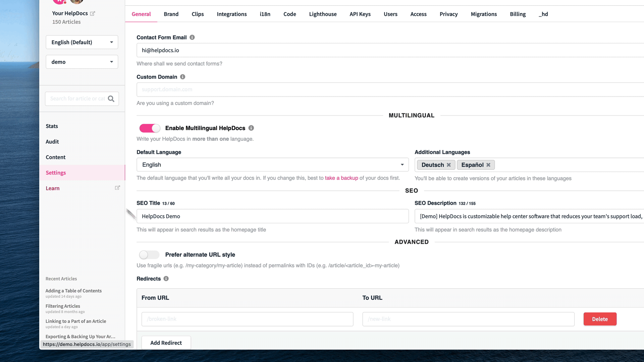Image resolution: width=644 pixels, height=362 pixels.
Task: Open recent article Filtering Articles
Action: 63,306
